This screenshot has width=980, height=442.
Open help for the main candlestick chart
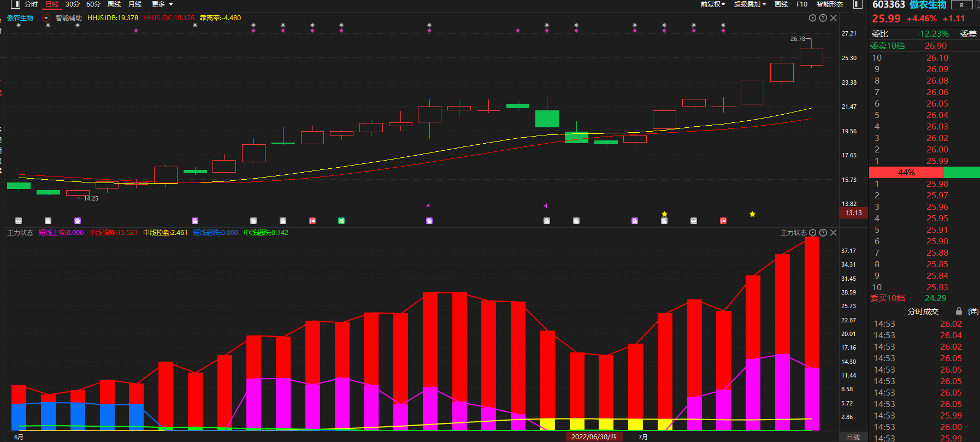pos(823,18)
